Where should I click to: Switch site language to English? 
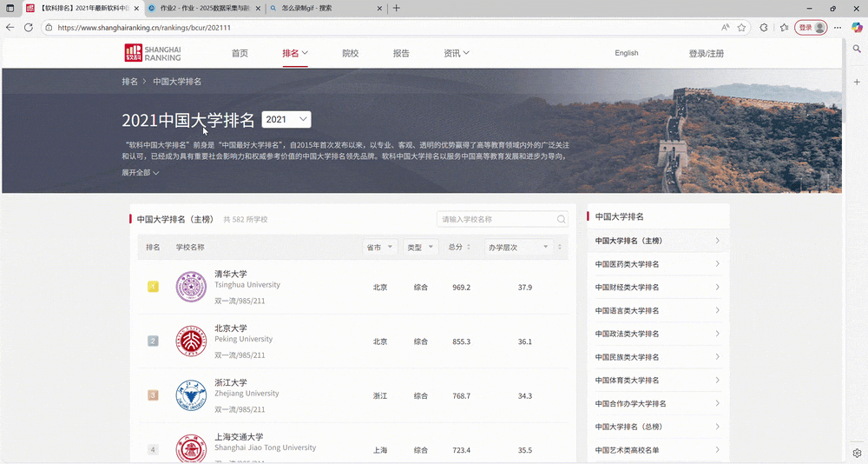pyautogui.click(x=627, y=53)
